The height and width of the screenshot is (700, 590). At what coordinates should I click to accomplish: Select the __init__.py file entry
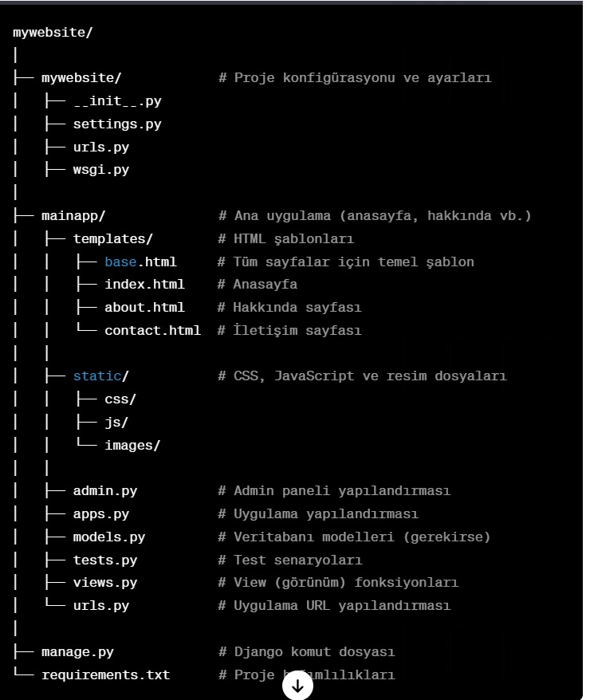tap(116, 101)
